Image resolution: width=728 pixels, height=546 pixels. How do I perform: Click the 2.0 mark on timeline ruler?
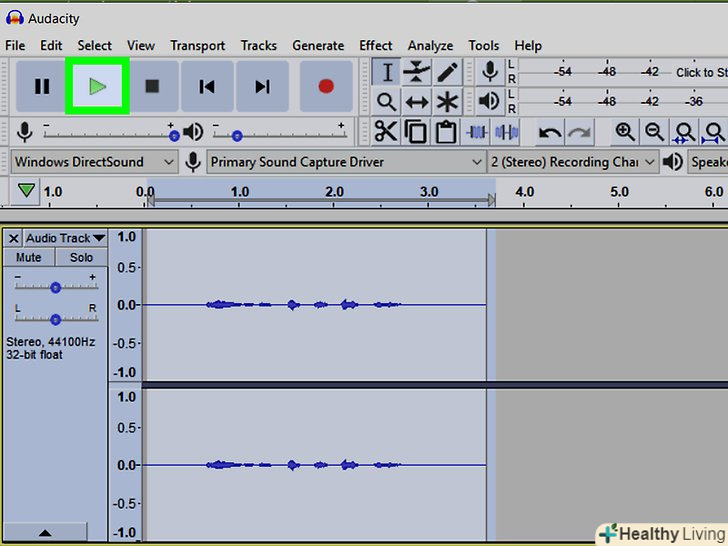point(334,192)
